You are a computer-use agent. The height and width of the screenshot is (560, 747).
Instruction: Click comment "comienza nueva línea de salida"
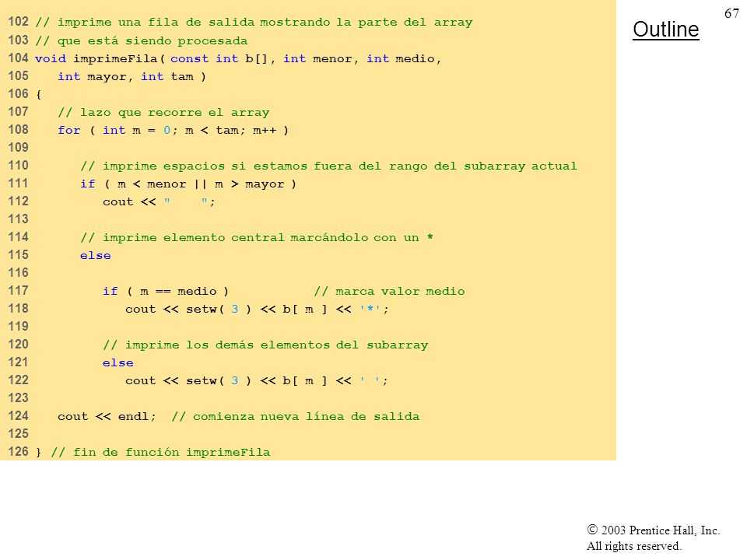point(307,417)
